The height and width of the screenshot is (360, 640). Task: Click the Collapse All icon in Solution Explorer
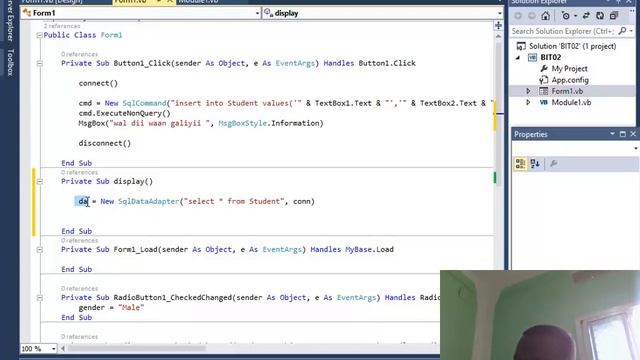[x=614, y=16]
